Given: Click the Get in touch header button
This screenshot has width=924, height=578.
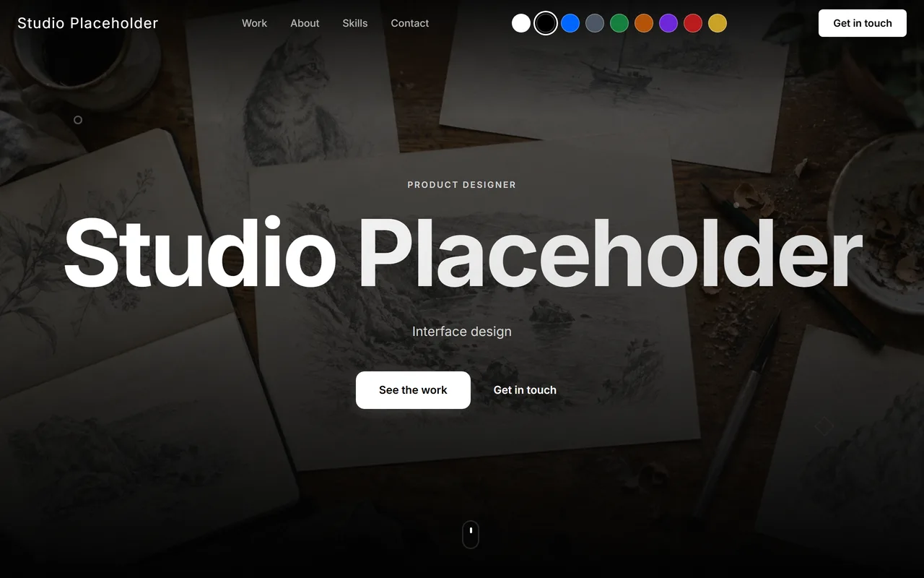Looking at the screenshot, I should [863, 23].
